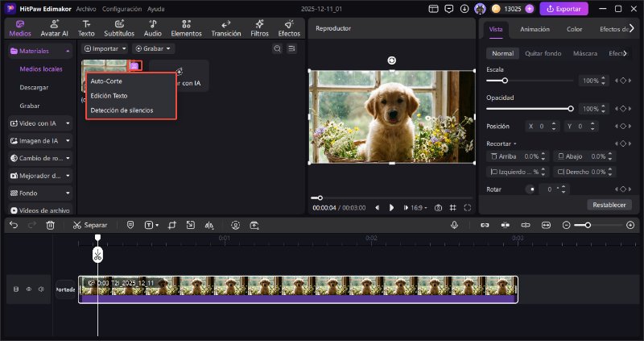
Task: Click the Separar scissors tool
Action: tap(89, 225)
